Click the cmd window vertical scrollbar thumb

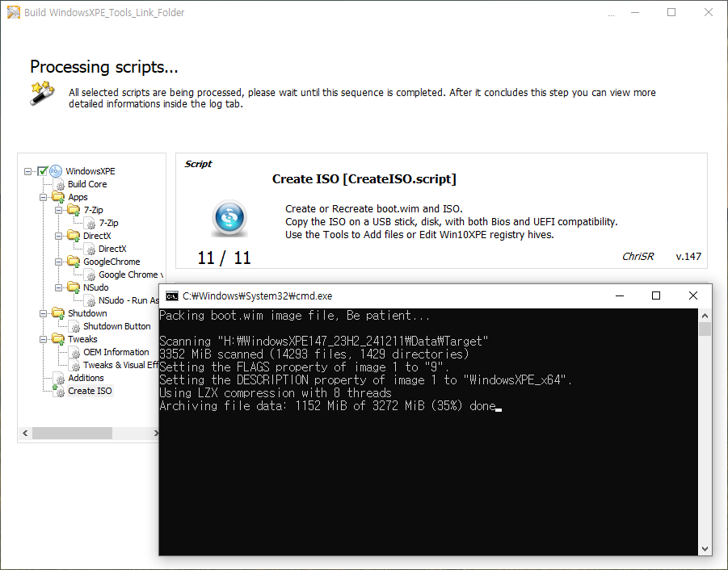click(705, 329)
